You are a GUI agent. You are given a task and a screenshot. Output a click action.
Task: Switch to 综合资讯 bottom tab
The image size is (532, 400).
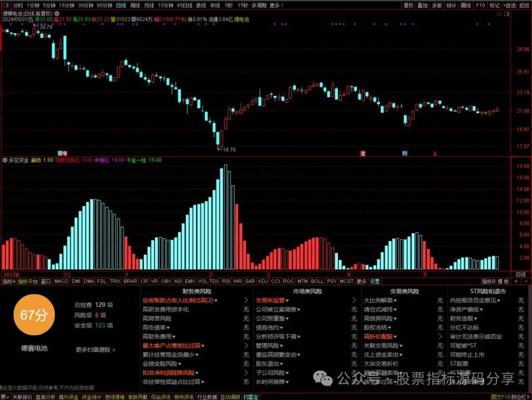pos(161,397)
